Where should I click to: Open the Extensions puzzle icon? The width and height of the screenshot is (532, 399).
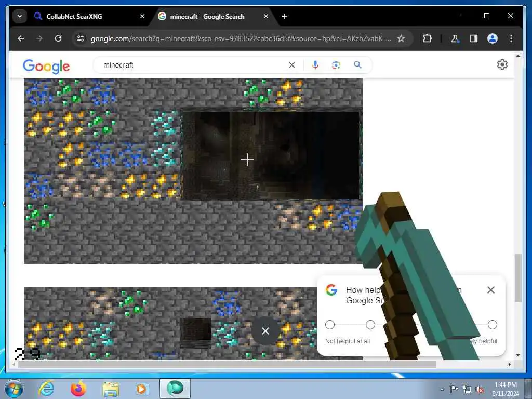[427, 38]
